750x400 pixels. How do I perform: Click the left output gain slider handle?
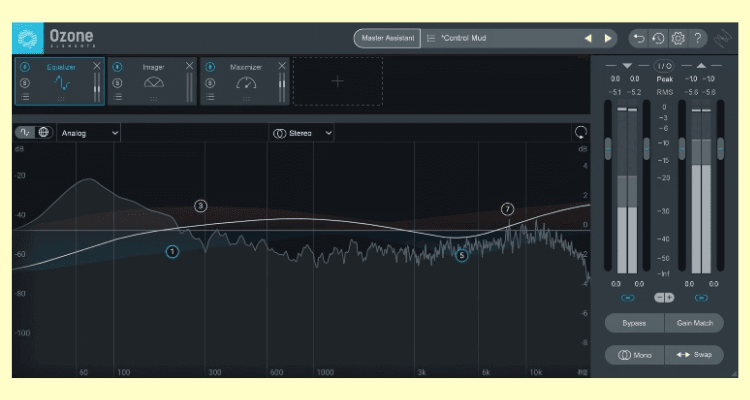coord(682,149)
